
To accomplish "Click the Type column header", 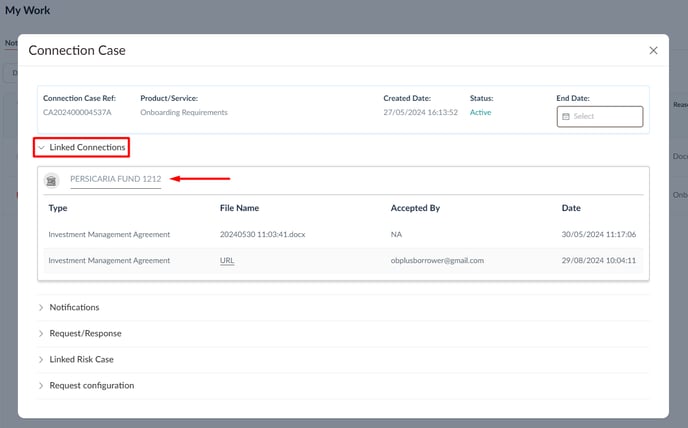I will point(58,208).
